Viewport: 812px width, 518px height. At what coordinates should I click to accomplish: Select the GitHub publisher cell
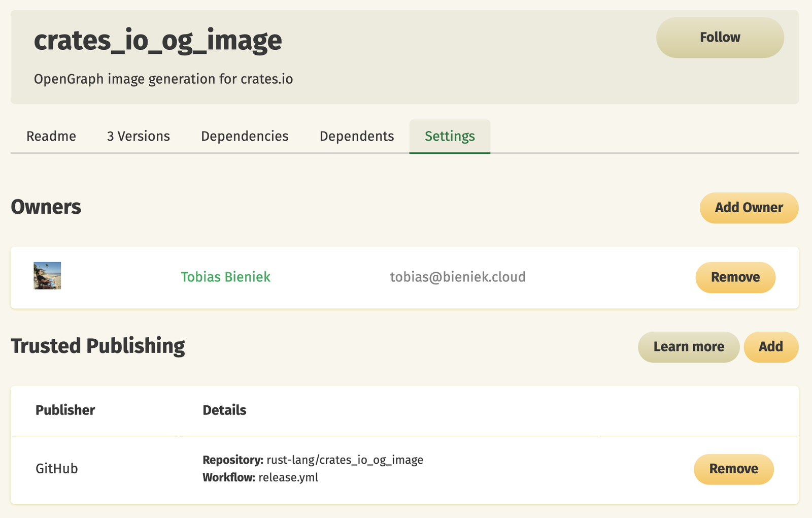point(57,468)
